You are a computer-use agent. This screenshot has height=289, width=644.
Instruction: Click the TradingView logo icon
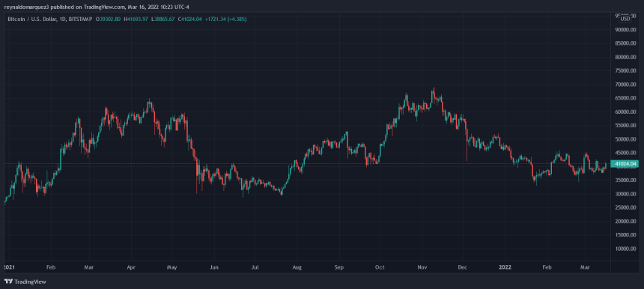pos(8,282)
